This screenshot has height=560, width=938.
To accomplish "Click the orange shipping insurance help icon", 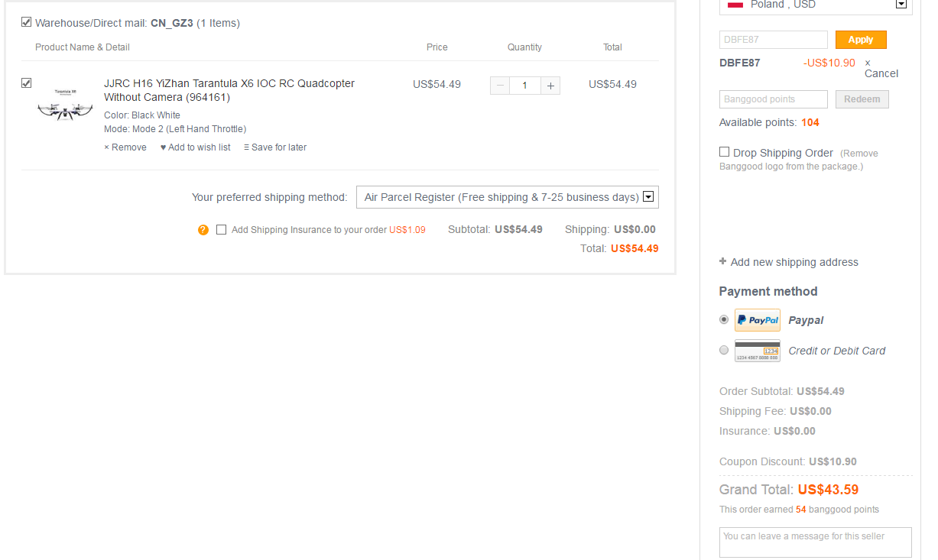I will coord(203,229).
